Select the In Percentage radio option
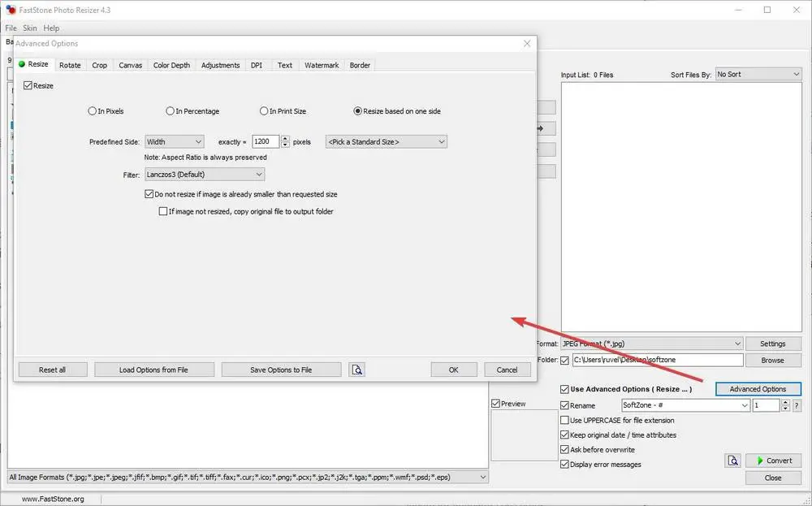Viewport: 812px width, 506px height. 170,110
